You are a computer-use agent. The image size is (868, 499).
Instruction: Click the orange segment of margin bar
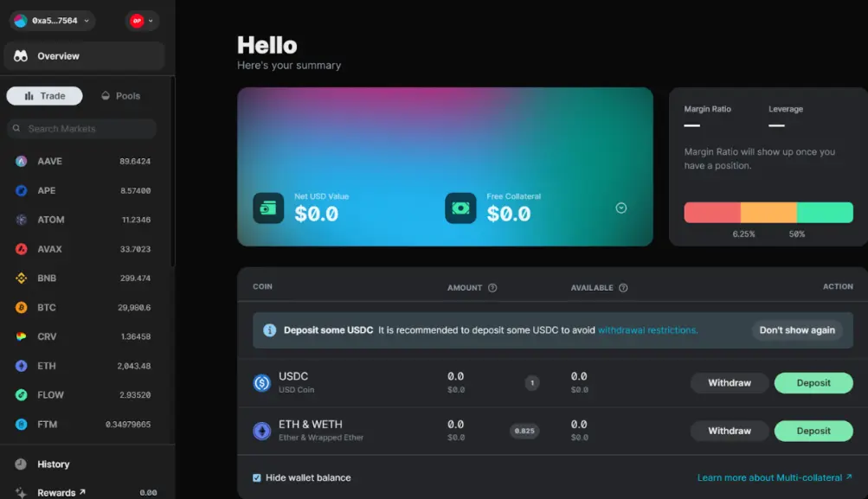tap(768, 213)
